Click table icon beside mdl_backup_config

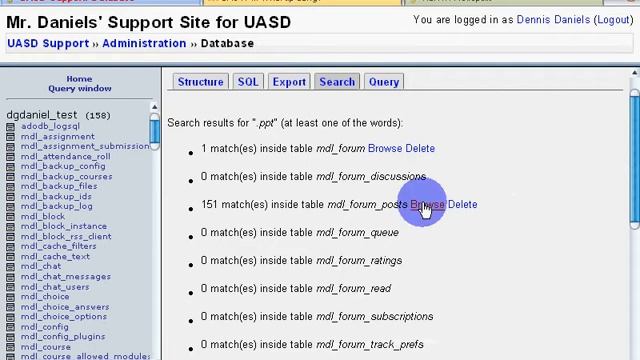point(11,167)
